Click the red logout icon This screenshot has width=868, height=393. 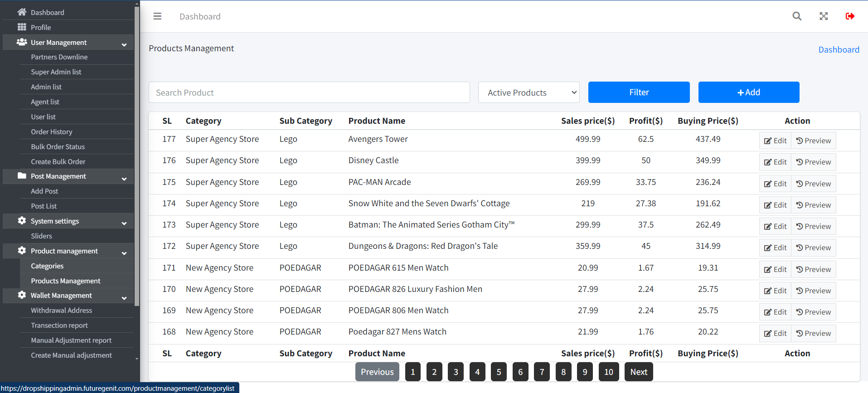tap(849, 16)
